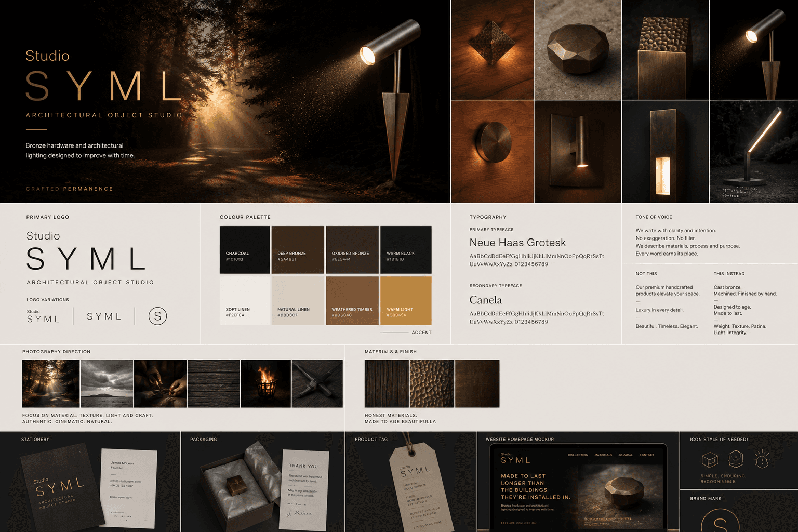This screenshot has height=532, width=798.
Task: Click the Not This column heading
Action: pos(646,274)
